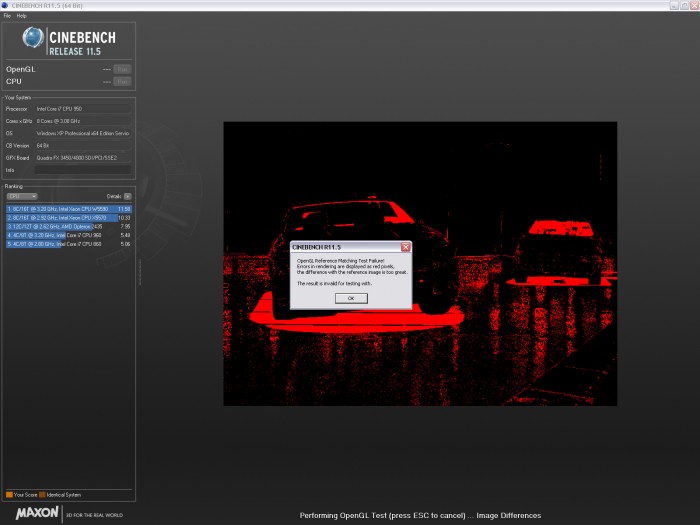Click the Info input field
Image resolution: width=700 pixels, height=525 pixels.
pos(83,170)
